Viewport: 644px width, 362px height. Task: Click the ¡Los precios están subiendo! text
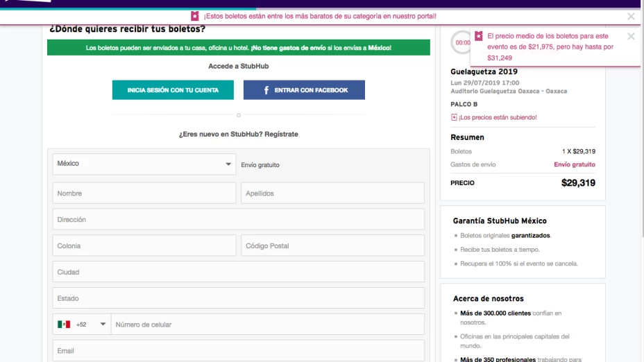pos(498,117)
